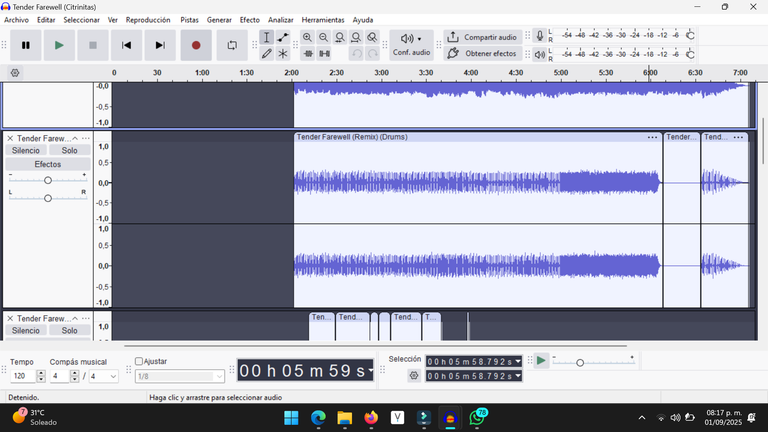Click the 3:00 mark on the timeline ruler
The image size is (768, 432).
pos(382,72)
